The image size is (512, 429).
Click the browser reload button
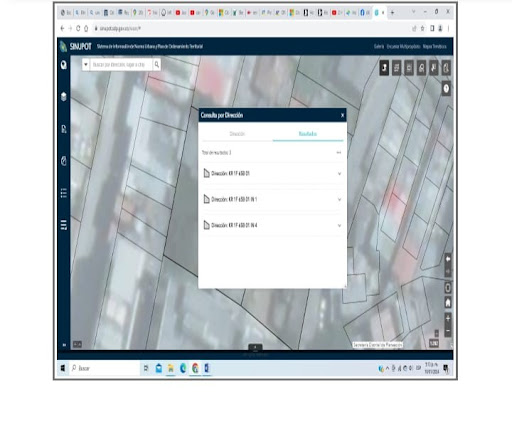tap(78, 29)
